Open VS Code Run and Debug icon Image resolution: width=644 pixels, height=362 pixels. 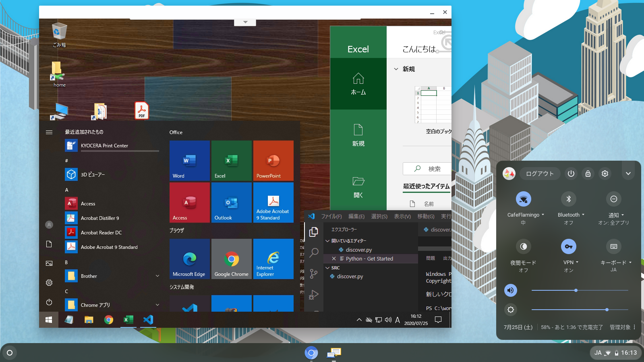(x=314, y=295)
